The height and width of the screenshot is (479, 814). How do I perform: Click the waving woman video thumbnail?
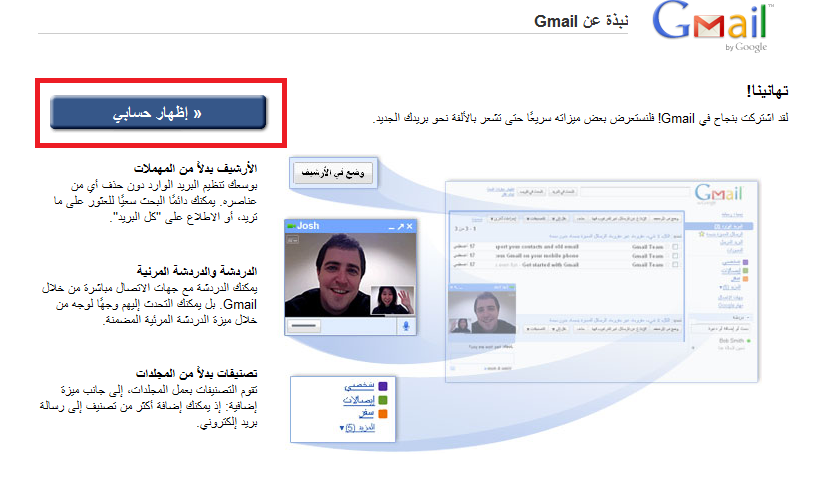[392, 300]
